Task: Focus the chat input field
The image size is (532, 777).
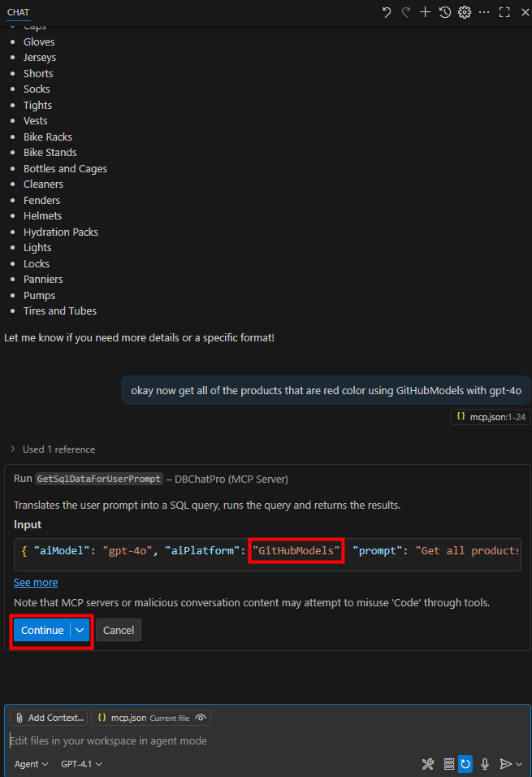Action: point(267,740)
